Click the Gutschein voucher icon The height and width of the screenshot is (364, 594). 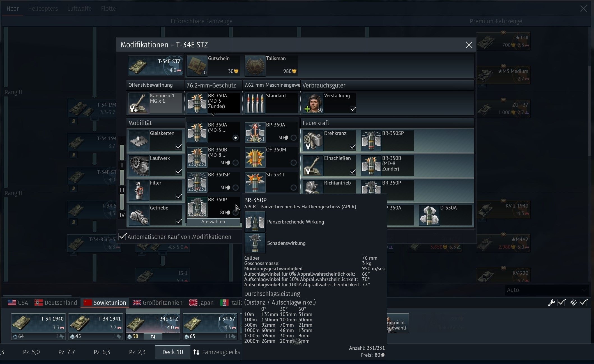tap(197, 66)
